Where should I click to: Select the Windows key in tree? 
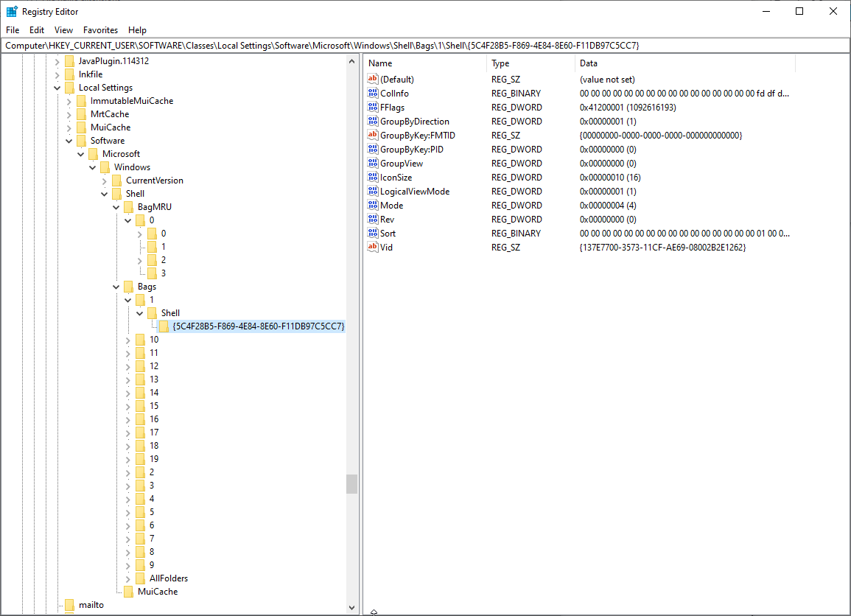click(132, 167)
